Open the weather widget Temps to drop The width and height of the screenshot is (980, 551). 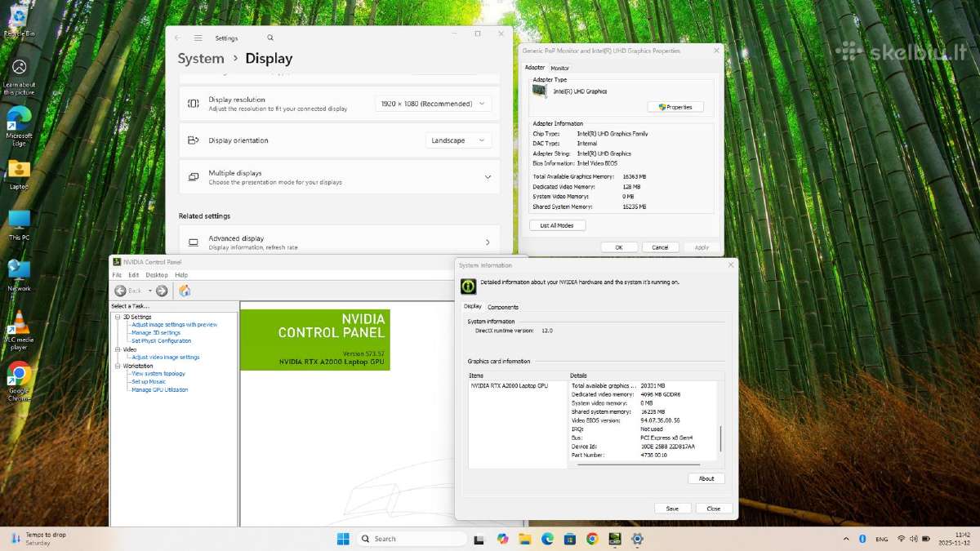point(39,539)
